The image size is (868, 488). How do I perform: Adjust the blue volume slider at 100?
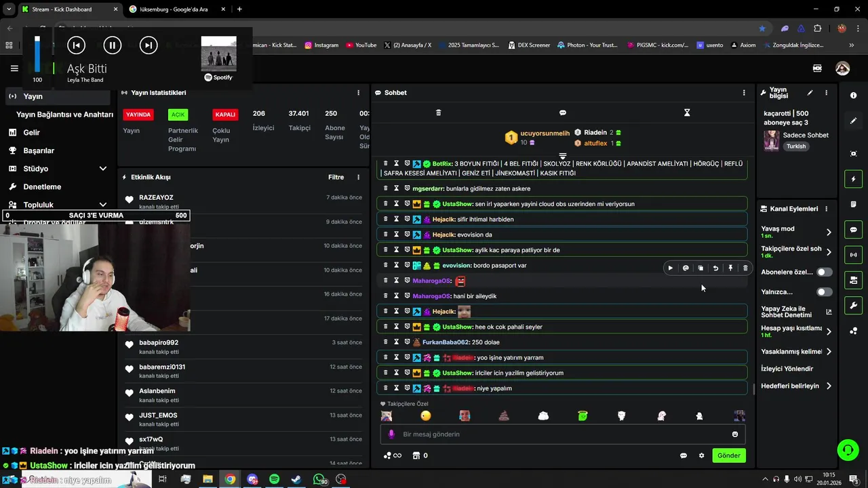pos(37,54)
